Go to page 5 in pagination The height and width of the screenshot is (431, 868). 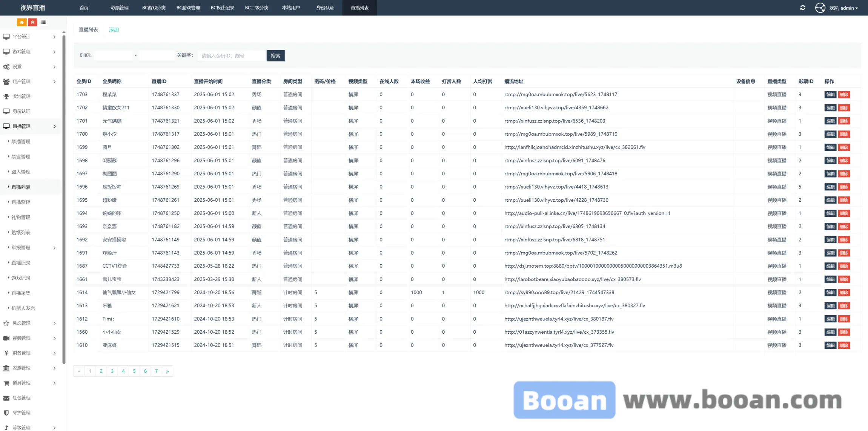134,371
